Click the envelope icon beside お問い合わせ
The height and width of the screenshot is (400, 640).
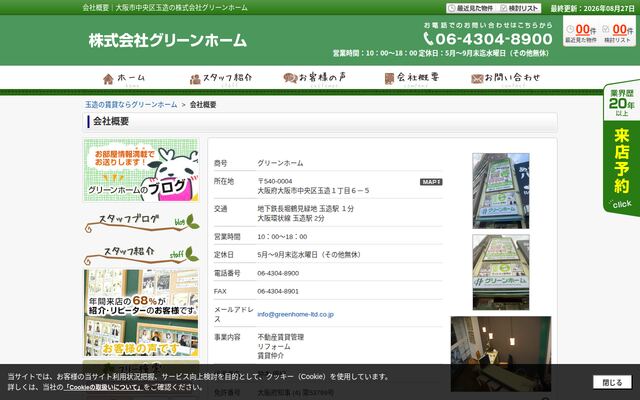(x=477, y=79)
